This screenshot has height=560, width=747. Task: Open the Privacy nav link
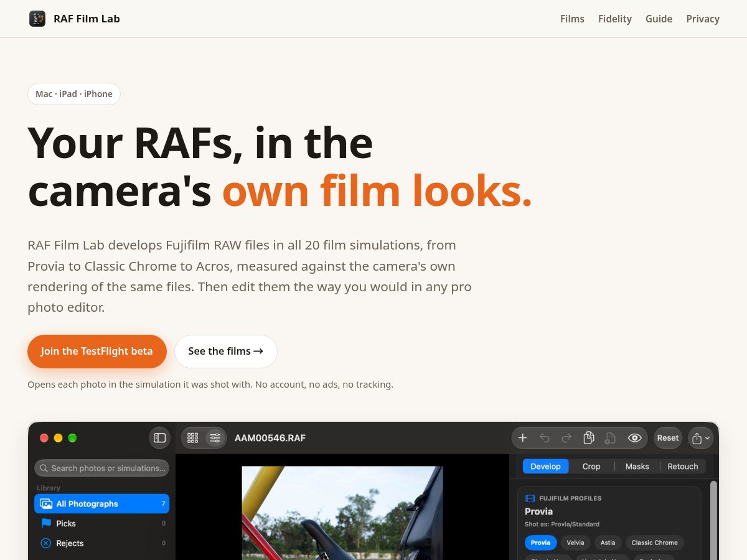(703, 19)
